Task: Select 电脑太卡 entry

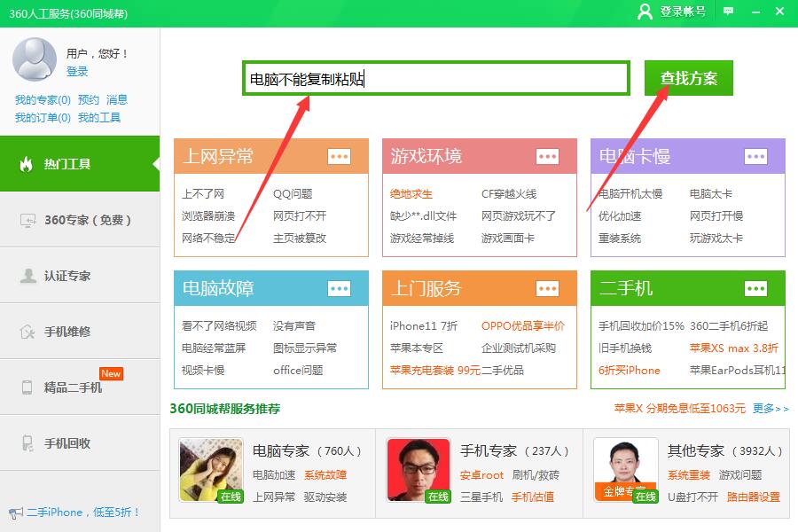Action: [x=711, y=194]
